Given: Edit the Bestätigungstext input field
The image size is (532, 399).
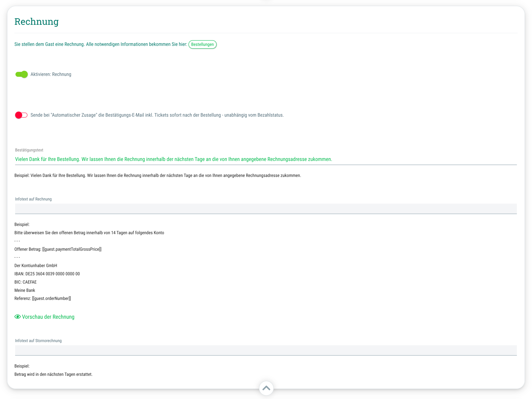Looking at the screenshot, I should point(266,159).
